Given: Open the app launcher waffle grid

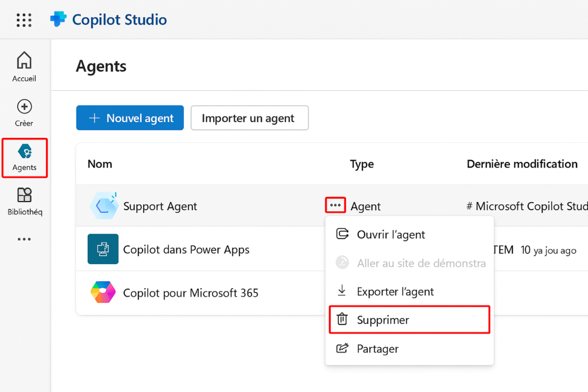Looking at the screenshot, I should (x=24, y=20).
